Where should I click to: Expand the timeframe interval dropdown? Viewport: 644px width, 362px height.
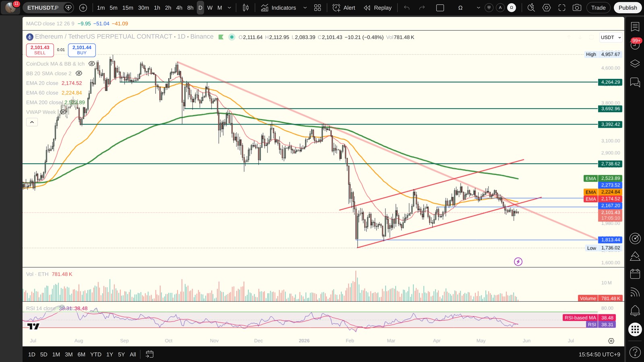(x=229, y=8)
